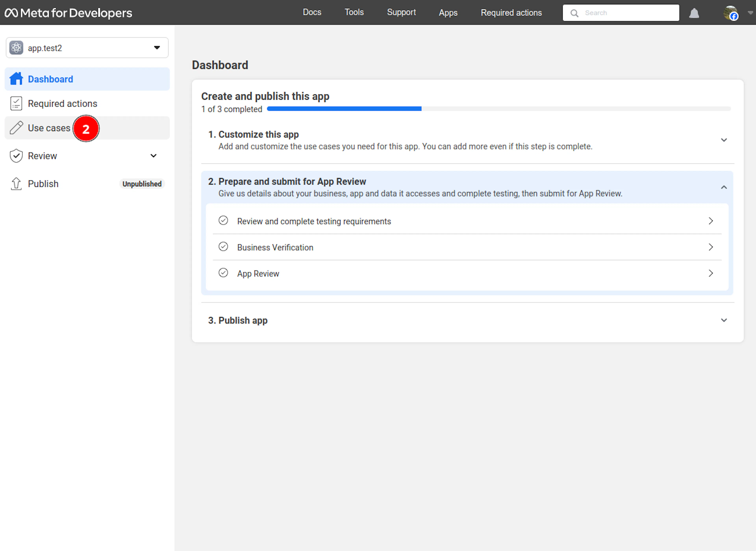Viewport: 756px width, 551px height.
Task: Click the Dashboard home icon
Action: point(16,79)
